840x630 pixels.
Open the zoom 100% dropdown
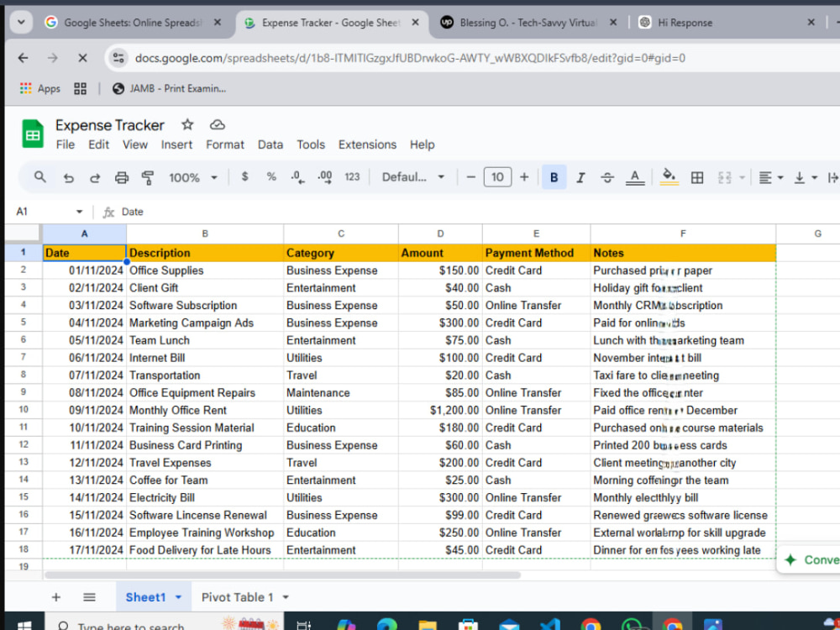pos(193,177)
